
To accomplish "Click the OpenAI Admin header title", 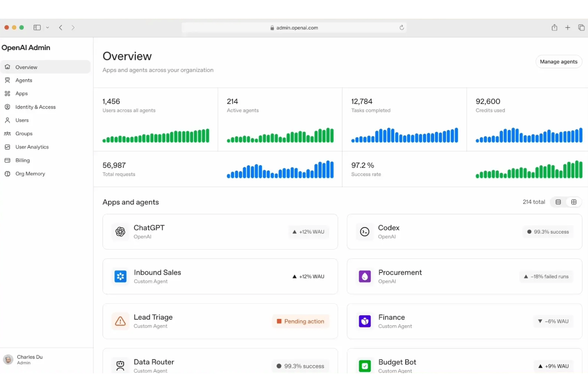I will pyautogui.click(x=26, y=48).
